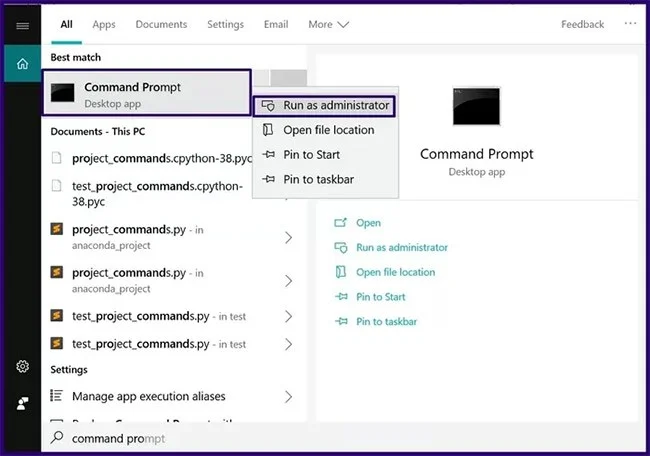Click the Home icon in sidebar
Image resolution: width=650 pixels, height=456 pixels.
[22, 65]
